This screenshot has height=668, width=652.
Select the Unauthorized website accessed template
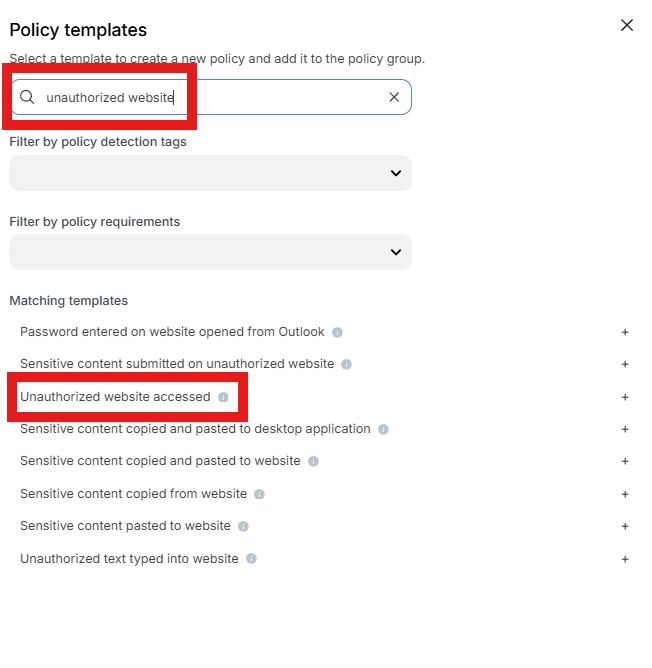115,397
